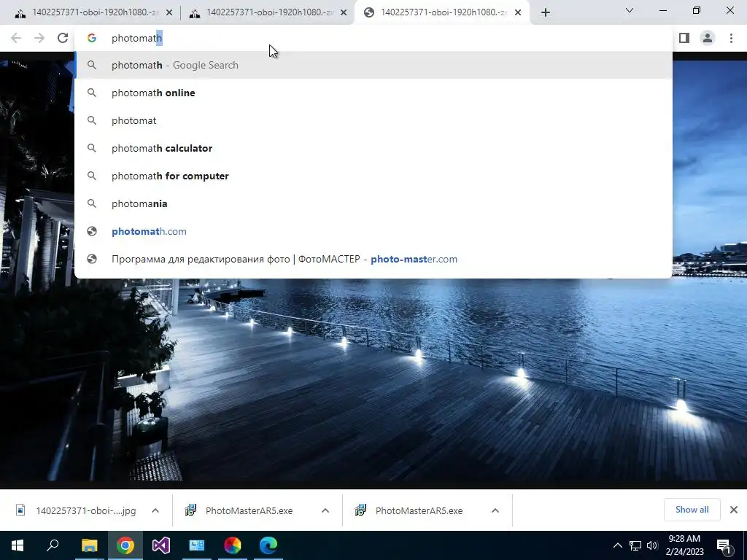Open Visual Studio from taskbar
Viewport: 747px width, 560px height.
(161, 545)
